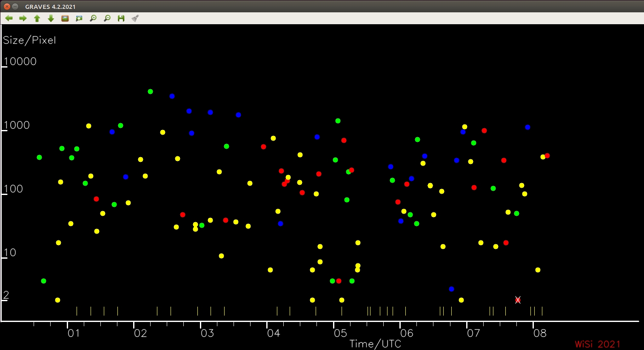Click the "10000" size axis label
644x350 pixels.
pos(20,62)
